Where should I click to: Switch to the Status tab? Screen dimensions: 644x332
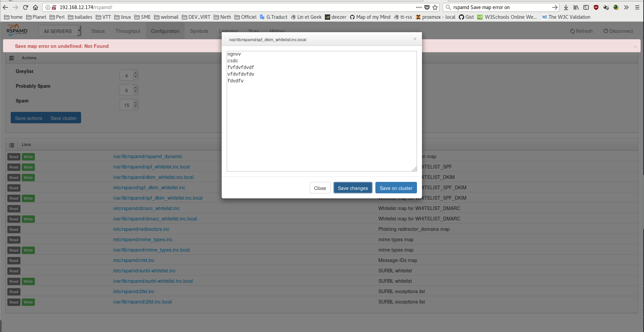tap(98, 31)
